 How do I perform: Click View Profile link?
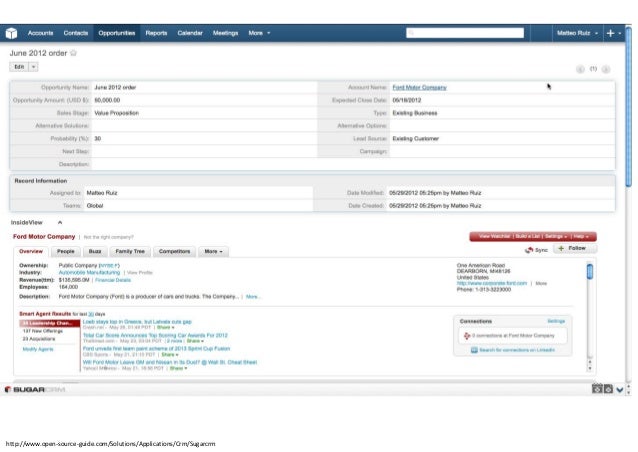[140, 273]
